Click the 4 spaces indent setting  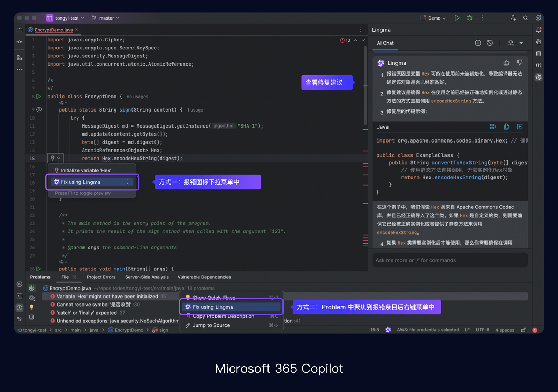tap(505, 330)
